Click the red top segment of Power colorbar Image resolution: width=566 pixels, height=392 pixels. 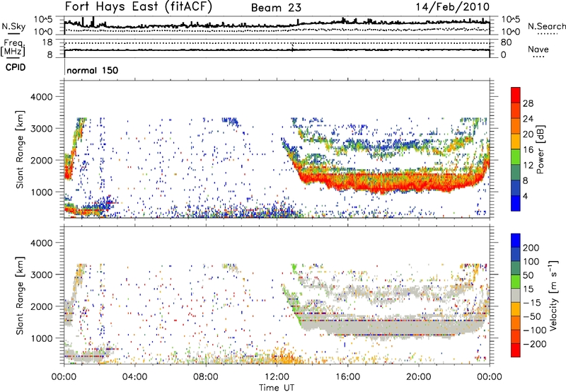coord(516,95)
